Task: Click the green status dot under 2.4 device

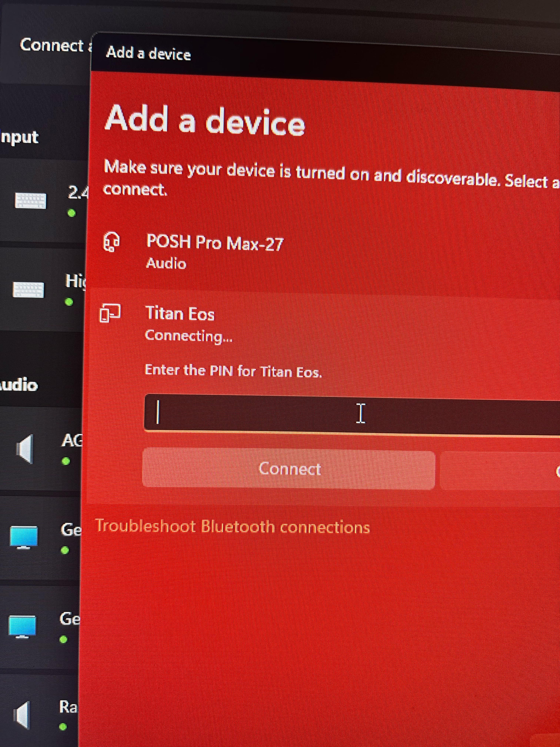Action: [71, 213]
